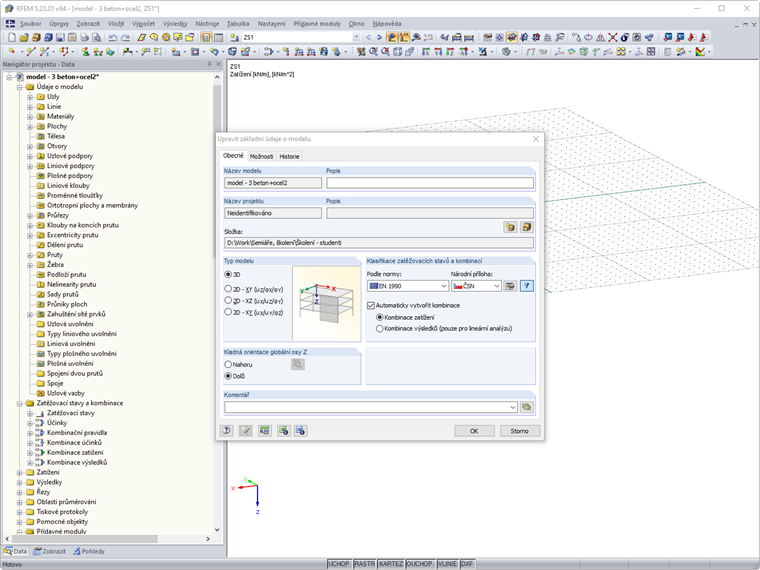The image size is (760, 570).
Task: Click the Undo arrow icon
Action: click(x=113, y=37)
